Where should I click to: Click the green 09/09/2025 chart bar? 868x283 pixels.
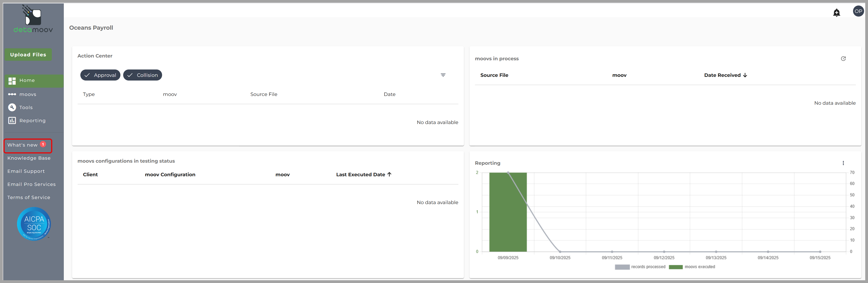[x=508, y=212]
